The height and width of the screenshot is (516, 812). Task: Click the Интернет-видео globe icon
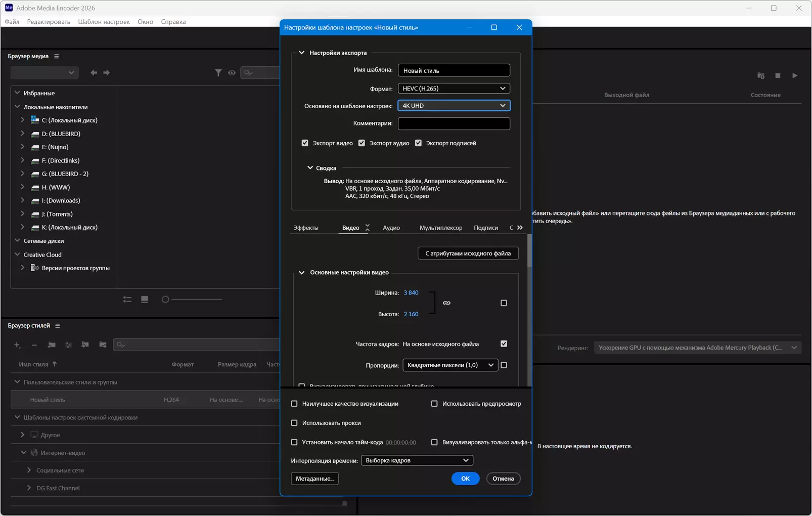34,452
